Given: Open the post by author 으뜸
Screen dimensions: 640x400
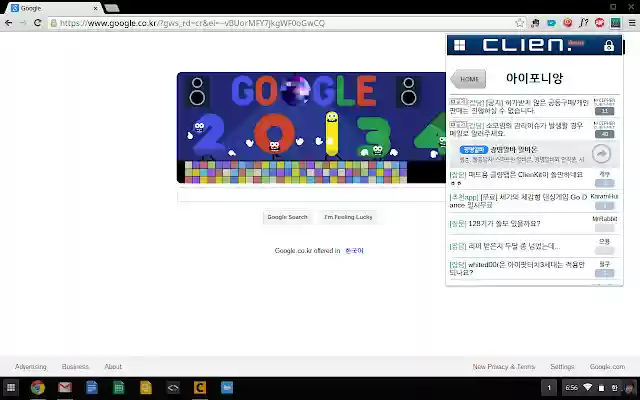Looking at the screenshot, I should [504, 247].
